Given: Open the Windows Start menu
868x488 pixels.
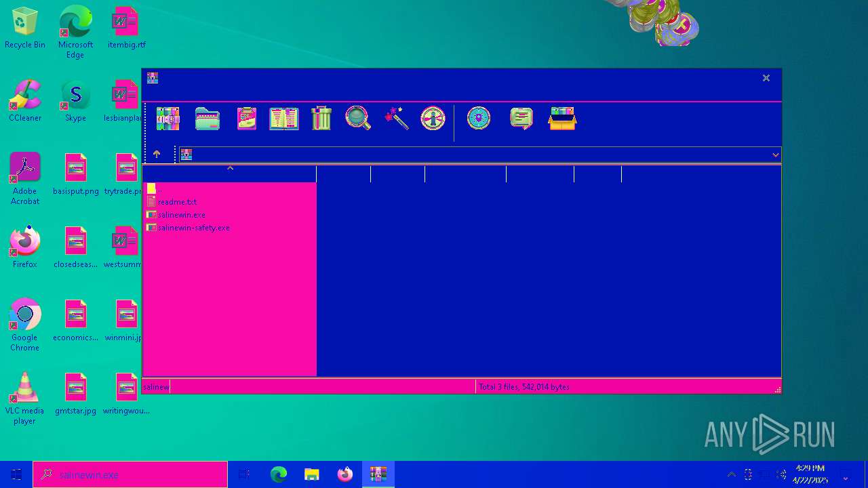Looking at the screenshot, I should point(16,474).
